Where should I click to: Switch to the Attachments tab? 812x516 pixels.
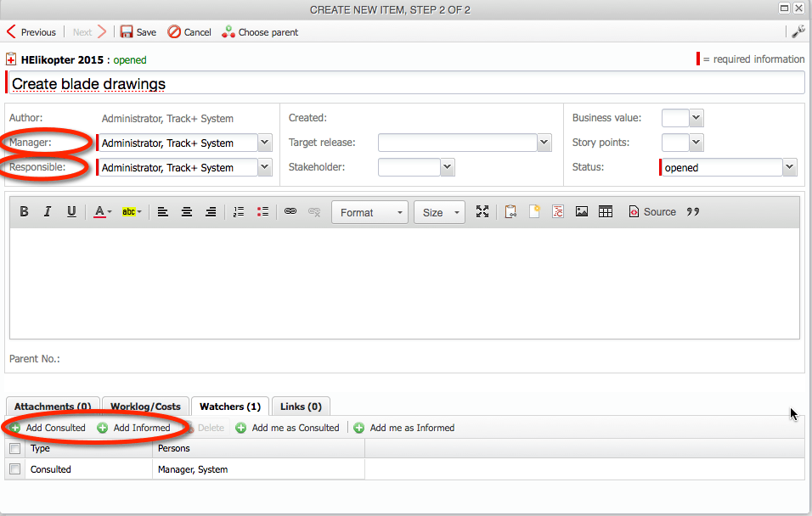point(52,407)
